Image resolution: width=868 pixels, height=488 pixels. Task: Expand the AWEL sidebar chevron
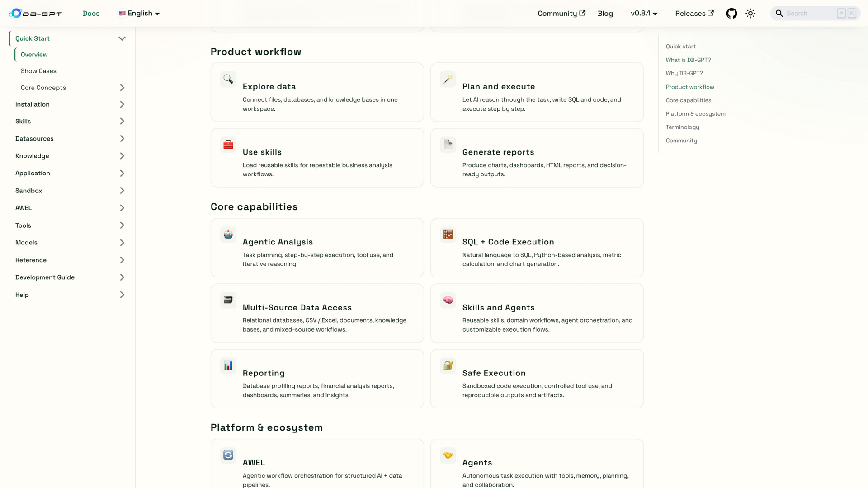tap(122, 208)
